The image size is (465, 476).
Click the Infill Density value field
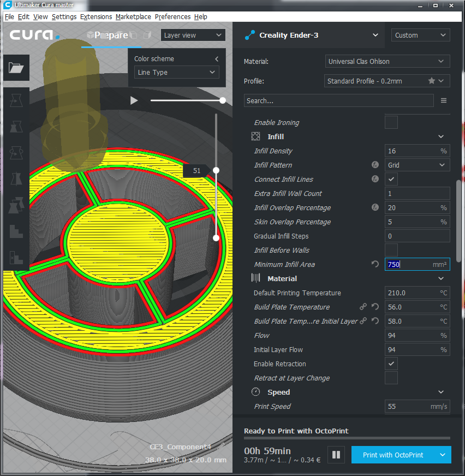click(x=417, y=151)
